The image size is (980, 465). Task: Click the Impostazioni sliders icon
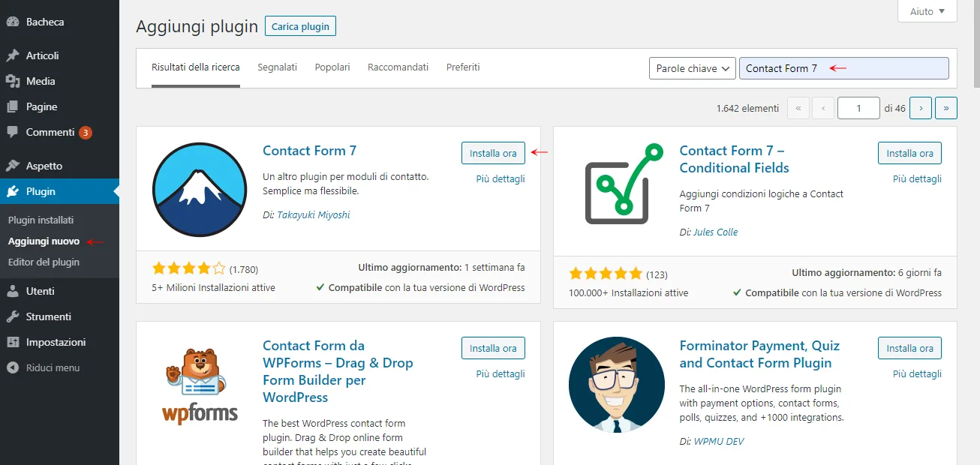pyautogui.click(x=13, y=342)
